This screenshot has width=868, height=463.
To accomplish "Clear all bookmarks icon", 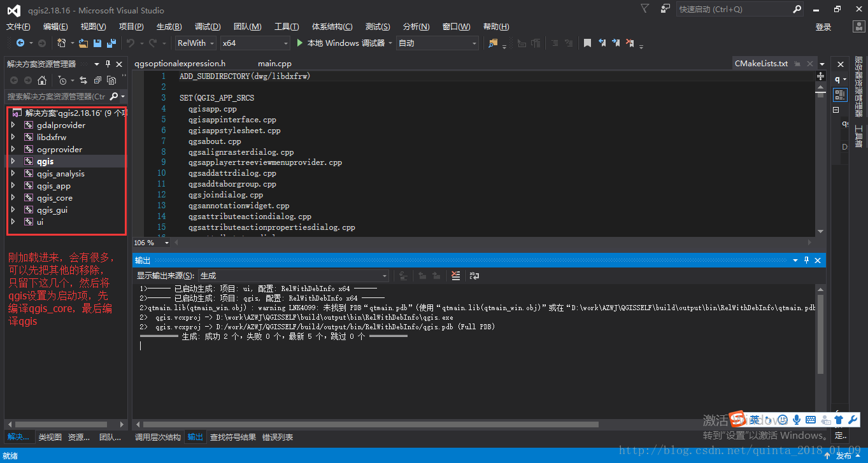I will tap(630, 43).
